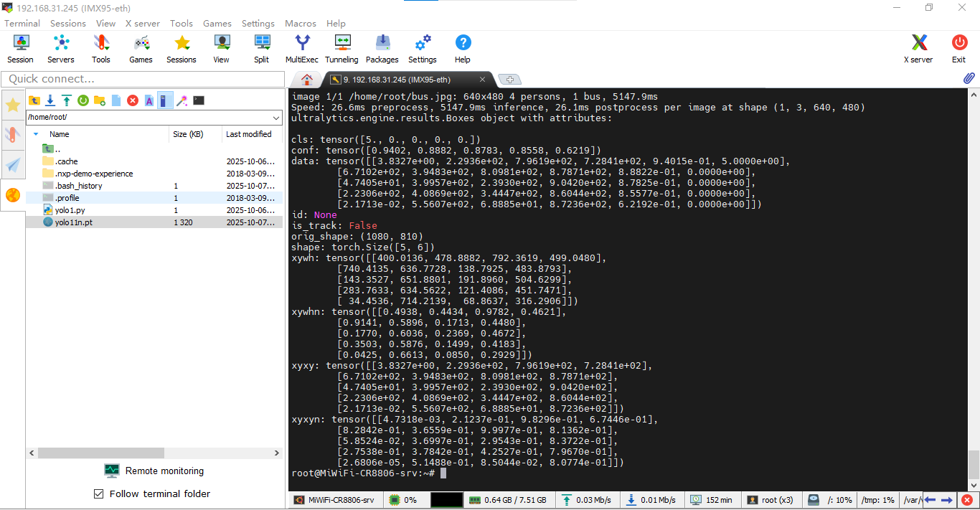Viewport: 980px width, 510px height.
Task: Open the Terminal menu
Action: 22,23
